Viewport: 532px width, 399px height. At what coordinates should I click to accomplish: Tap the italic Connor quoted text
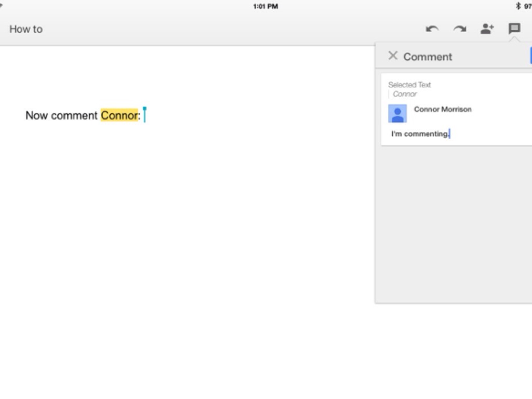(405, 94)
